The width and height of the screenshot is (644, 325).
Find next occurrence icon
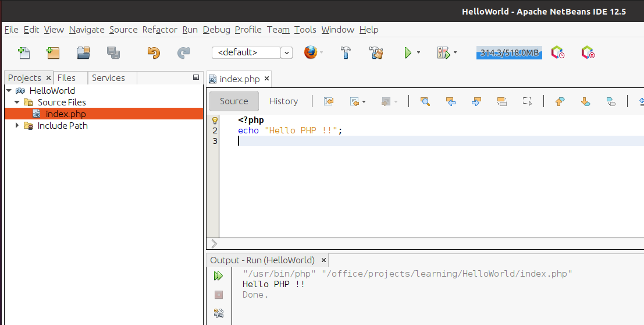pyautogui.click(x=476, y=101)
